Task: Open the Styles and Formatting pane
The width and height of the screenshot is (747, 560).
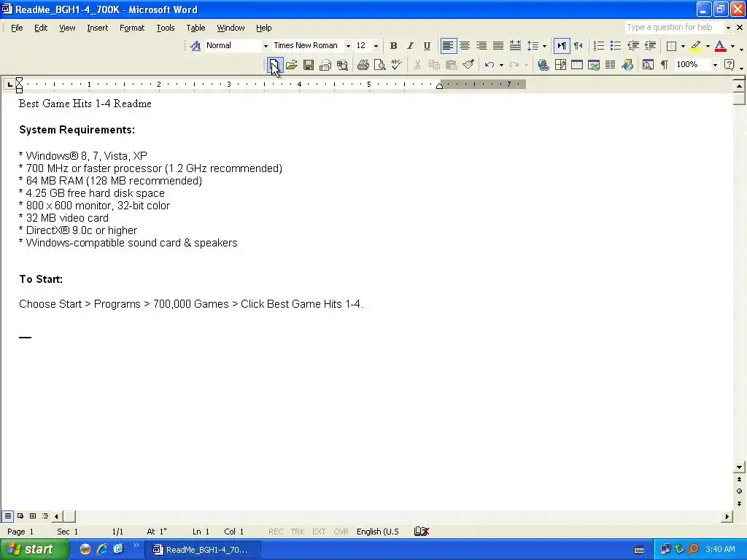Action: [196, 46]
